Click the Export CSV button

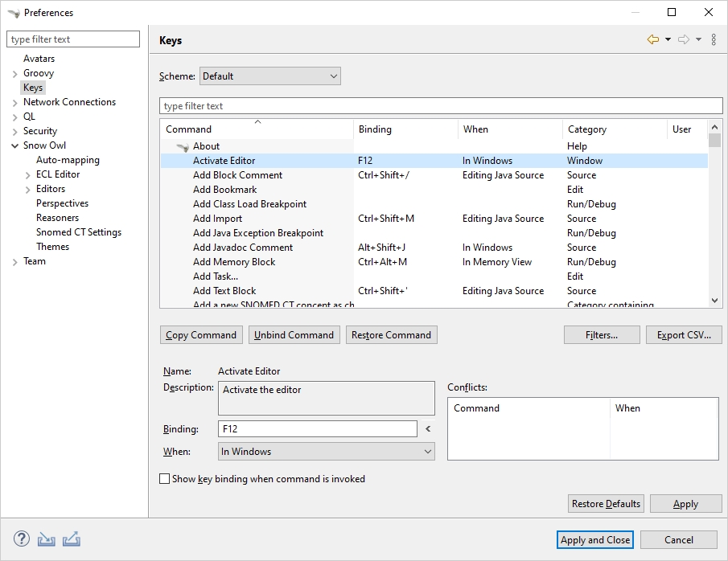[684, 335]
